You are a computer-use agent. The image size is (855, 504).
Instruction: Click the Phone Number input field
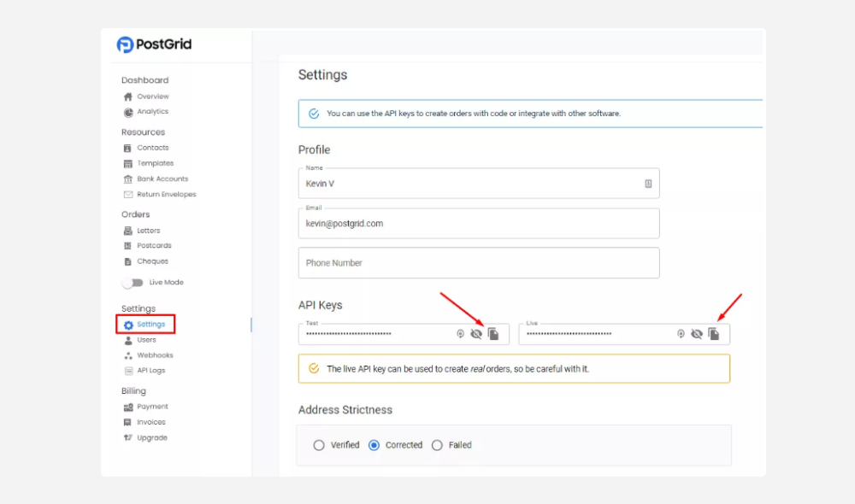click(479, 263)
